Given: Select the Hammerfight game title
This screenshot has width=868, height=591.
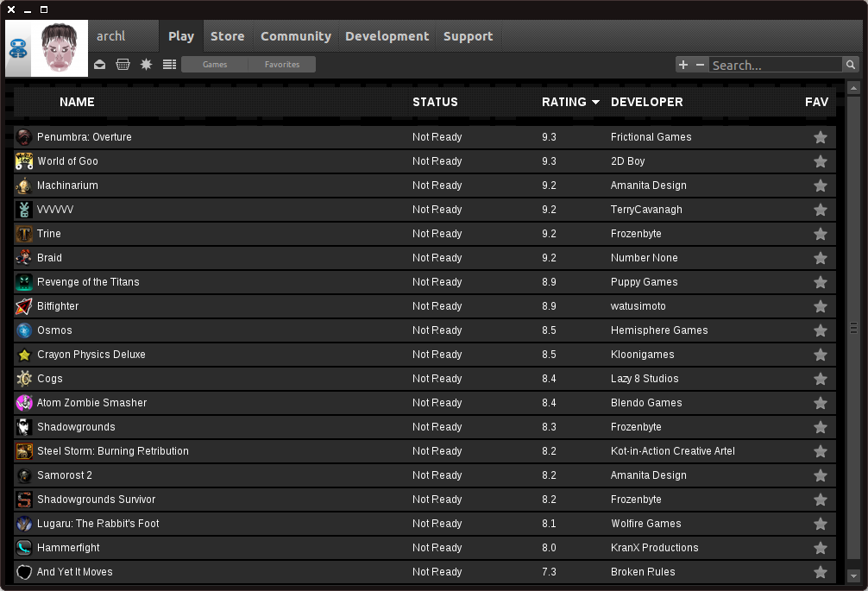Looking at the screenshot, I should (68, 548).
